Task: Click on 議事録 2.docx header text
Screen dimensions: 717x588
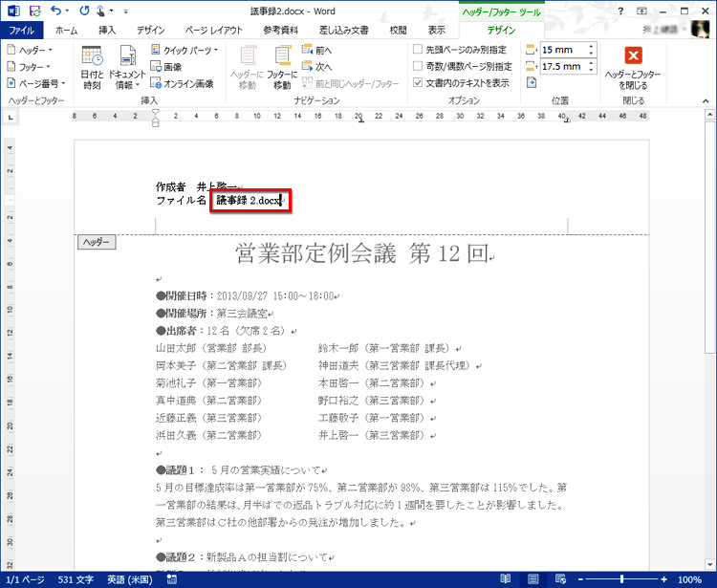Action: [x=249, y=200]
